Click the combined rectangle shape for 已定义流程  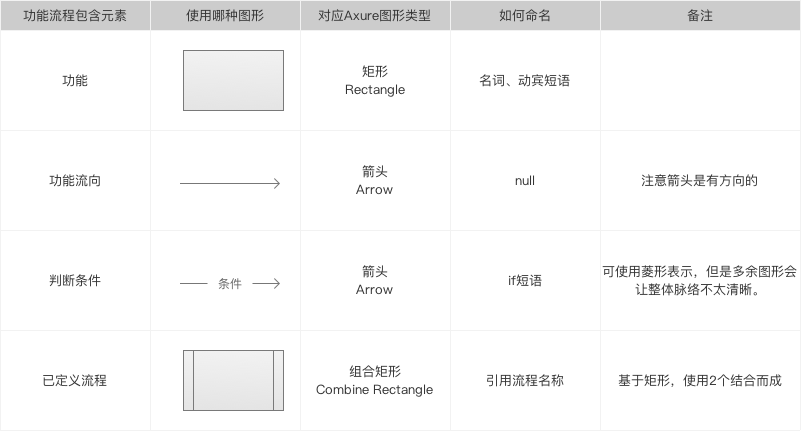(x=233, y=380)
